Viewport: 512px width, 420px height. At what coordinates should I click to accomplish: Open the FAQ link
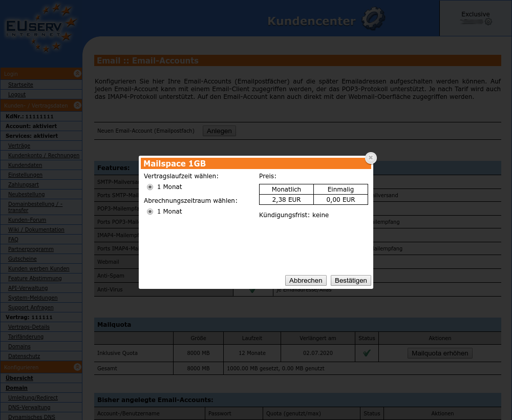tap(13, 239)
